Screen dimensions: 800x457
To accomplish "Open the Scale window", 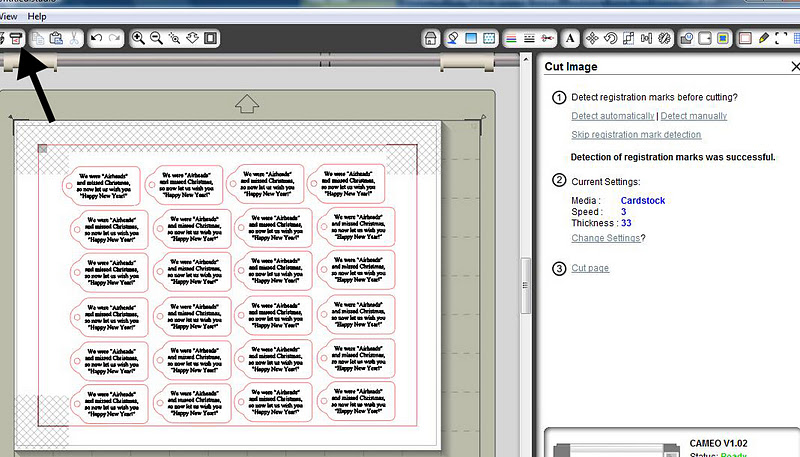I will [x=629, y=38].
